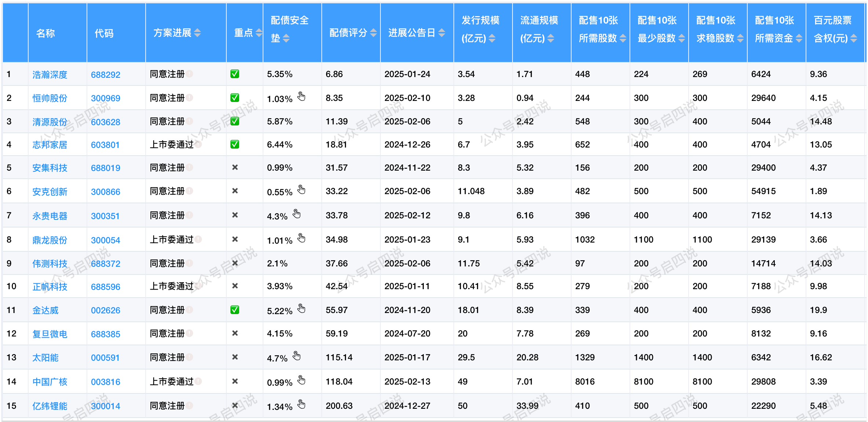Click the X mark in 安集科技 row
Screen dimensions: 868x422
235,167
